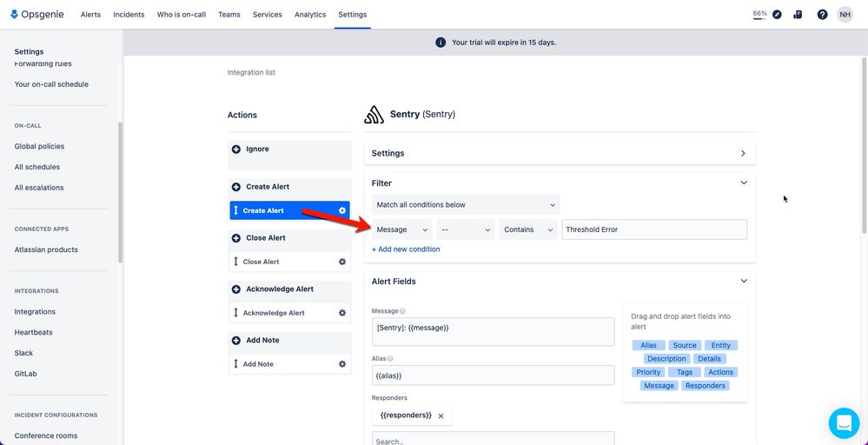Screen dimensions: 868x445
Task: Open gear settings of Add Note action
Action: (x=342, y=364)
